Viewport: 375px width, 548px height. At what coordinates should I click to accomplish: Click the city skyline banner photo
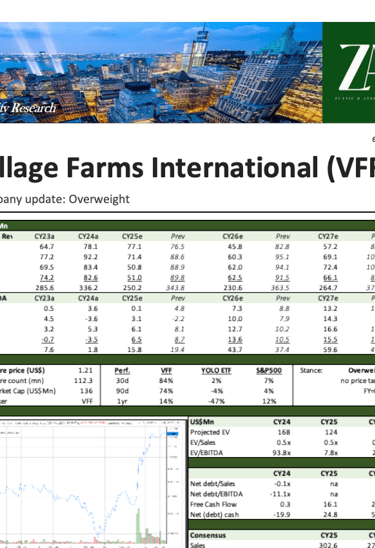click(x=161, y=72)
